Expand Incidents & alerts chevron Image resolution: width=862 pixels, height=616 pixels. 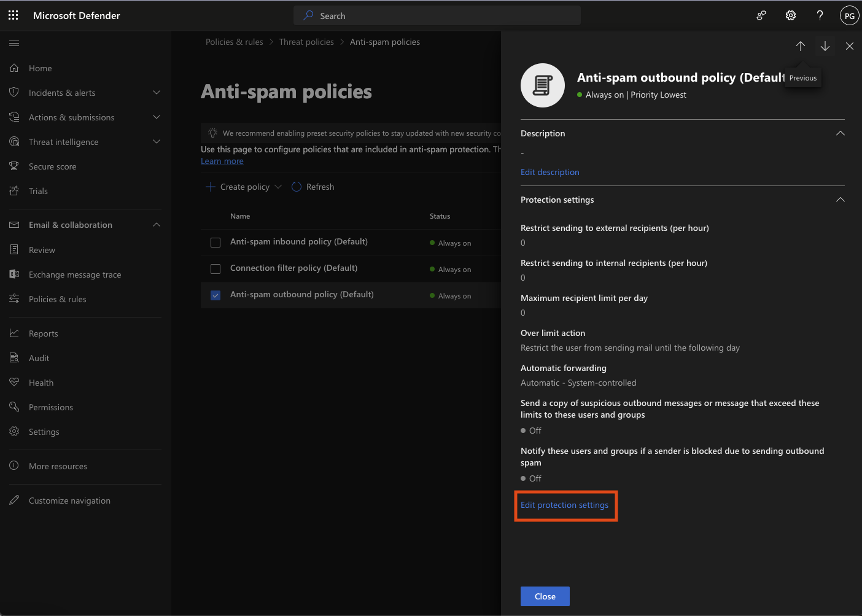(x=157, y=93)
